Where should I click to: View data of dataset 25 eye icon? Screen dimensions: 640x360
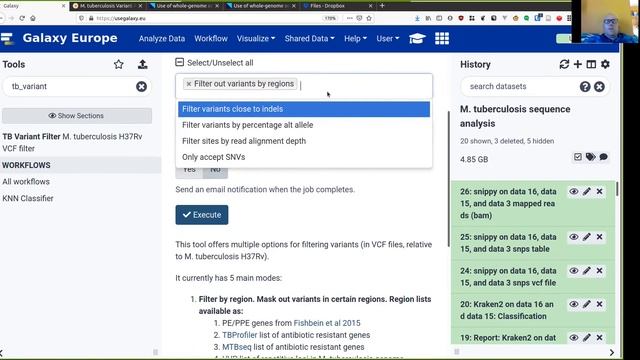[x=573, y=237]
